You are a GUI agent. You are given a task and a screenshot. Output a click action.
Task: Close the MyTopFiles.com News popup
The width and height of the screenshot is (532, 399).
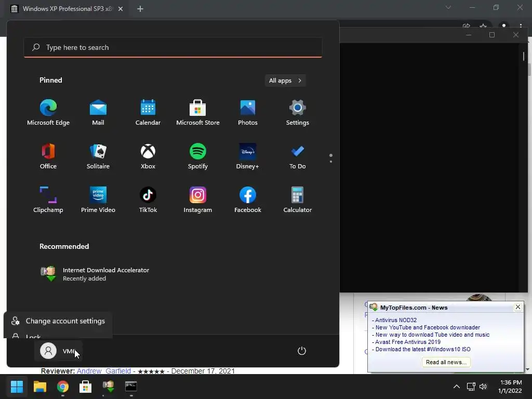[x=518, y=307]
